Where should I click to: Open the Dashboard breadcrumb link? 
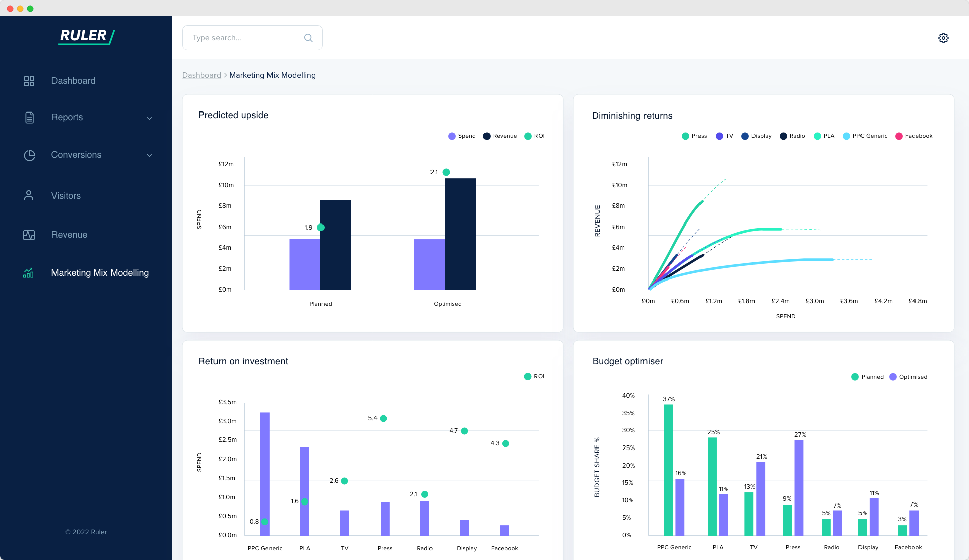tap(201, 75)
